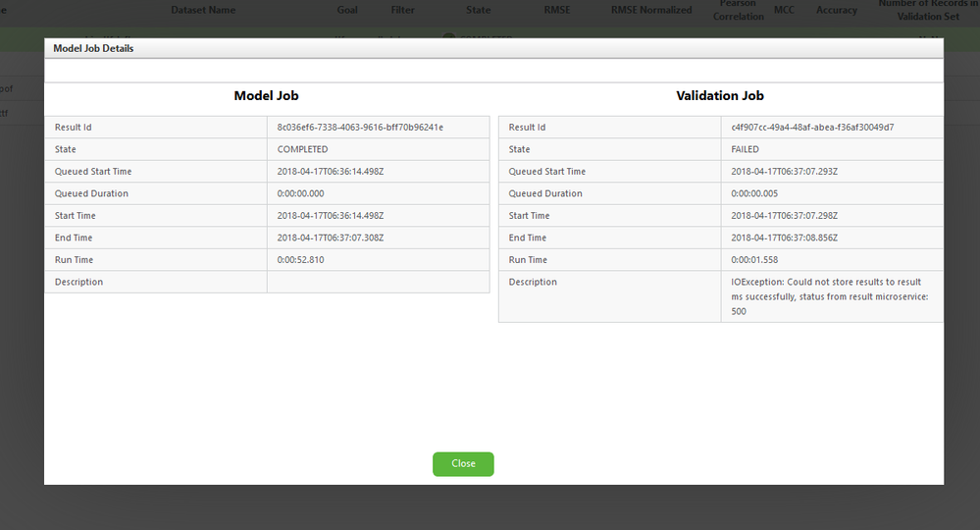Screen dimensions: 980x530
Task: Sort by Dataset Name column header
Action: tap(203, 10)
